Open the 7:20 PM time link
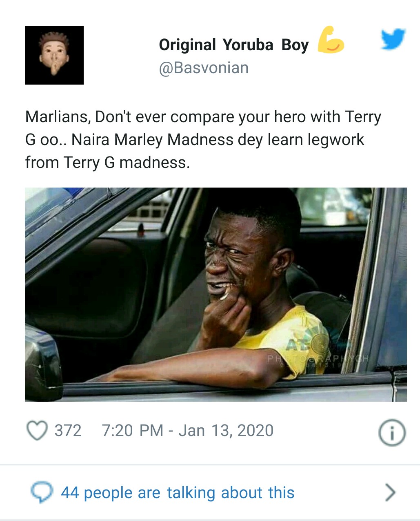The width and height of the screenshot is (420, 521). pyautogui.click(x=132, y=431)
